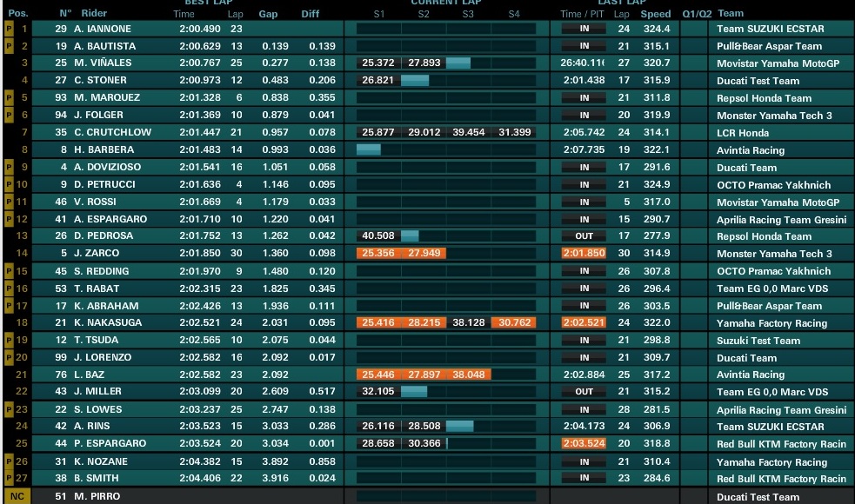This screenshot has width=855, height=504.
Task: Click the Speed column header
Action: (656, 14)
